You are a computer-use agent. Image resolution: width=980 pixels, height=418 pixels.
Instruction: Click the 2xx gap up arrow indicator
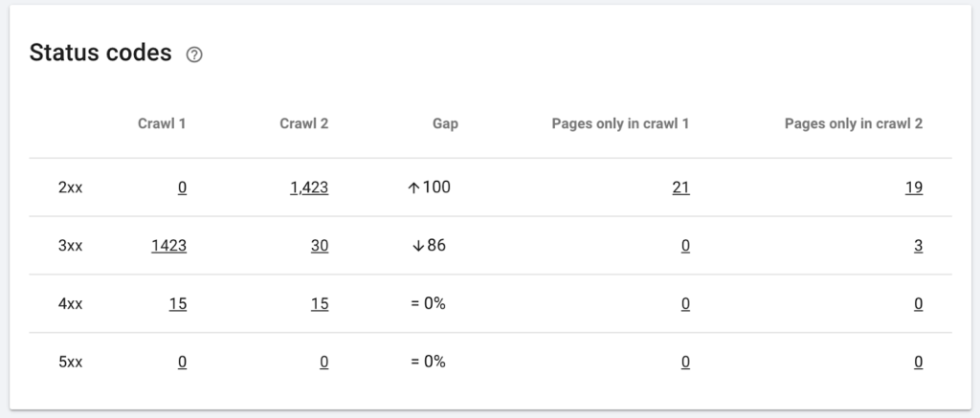pos(413,187)
